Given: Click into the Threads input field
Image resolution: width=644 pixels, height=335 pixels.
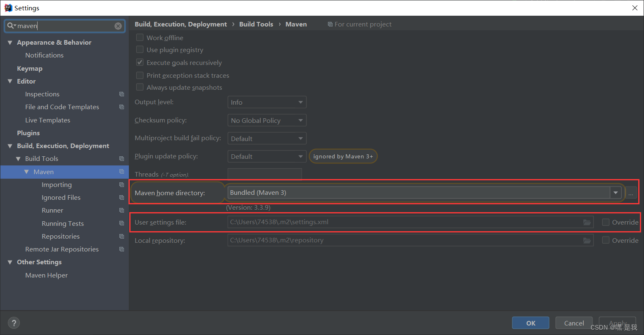Looking at the screenshot, I should click(265, 174).
